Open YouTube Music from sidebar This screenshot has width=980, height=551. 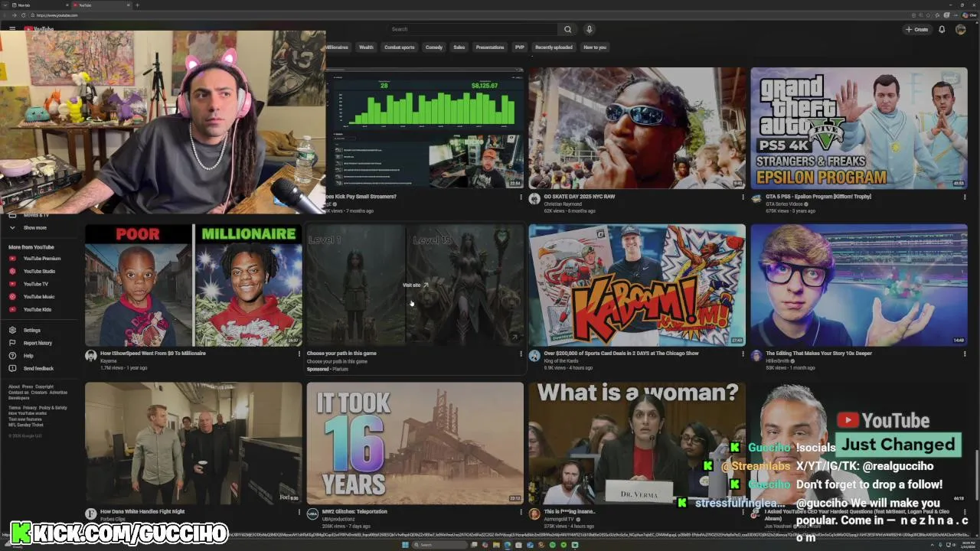pos(38,297)
